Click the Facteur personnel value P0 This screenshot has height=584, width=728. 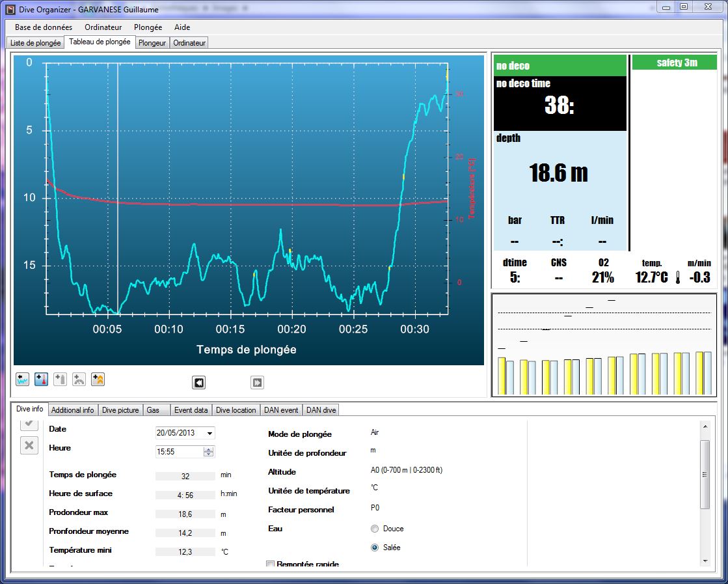coord(375,508)
